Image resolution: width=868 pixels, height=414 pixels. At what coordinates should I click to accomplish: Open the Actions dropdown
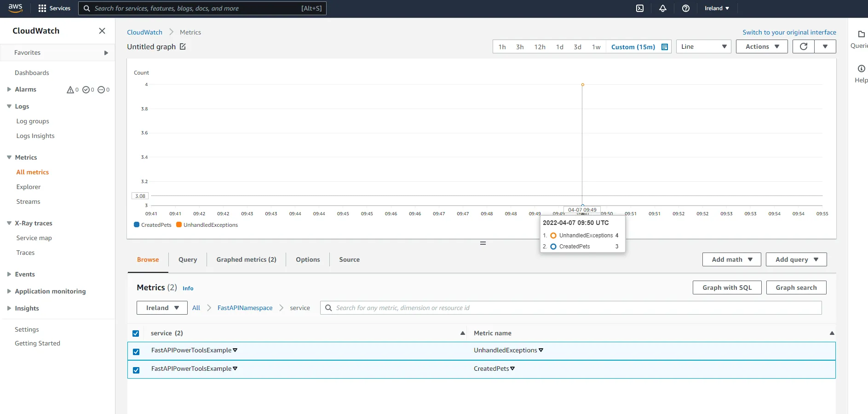pos(761,46)
